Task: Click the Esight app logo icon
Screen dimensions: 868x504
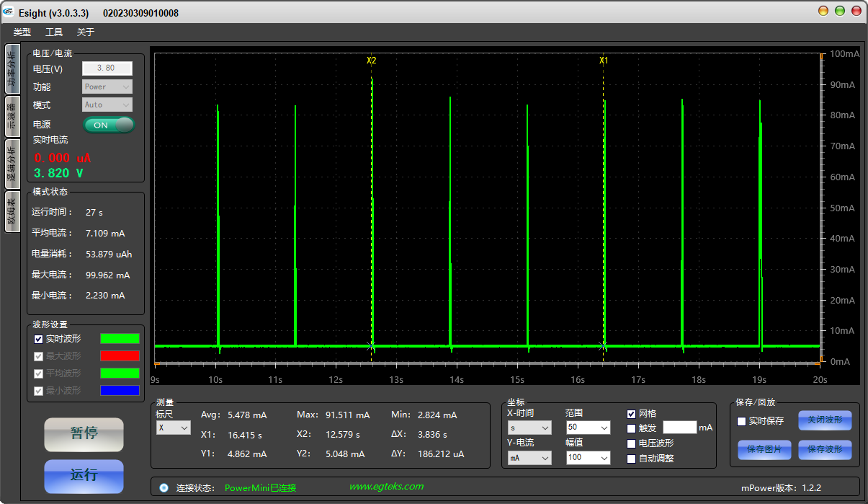Action: click(8, 13)
